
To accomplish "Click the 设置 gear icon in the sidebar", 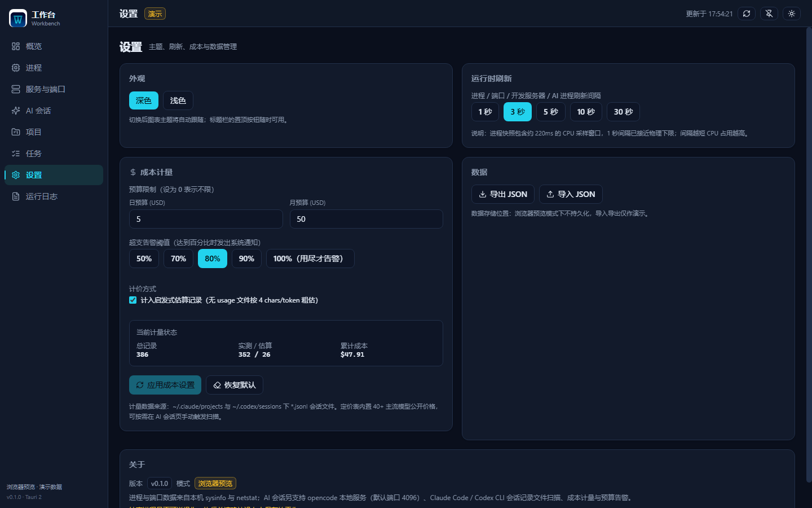I will tap(16, 175).
